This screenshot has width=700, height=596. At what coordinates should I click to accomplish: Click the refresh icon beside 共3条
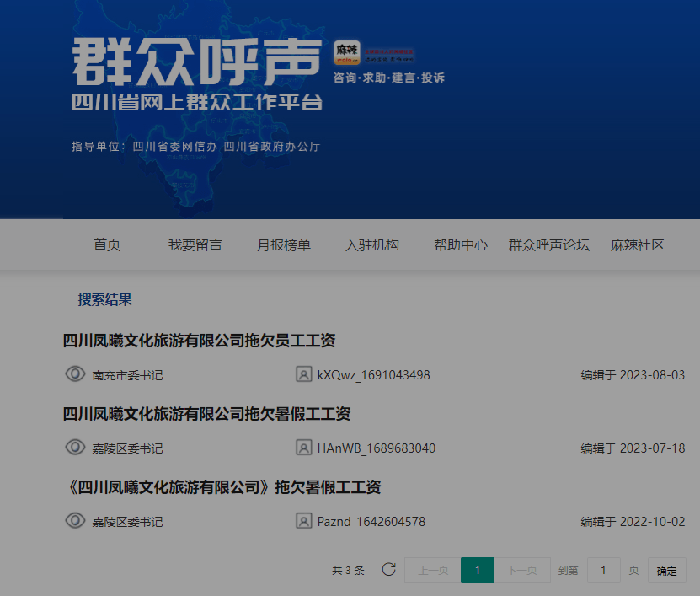pyautogui.click(x=388, y=569)
